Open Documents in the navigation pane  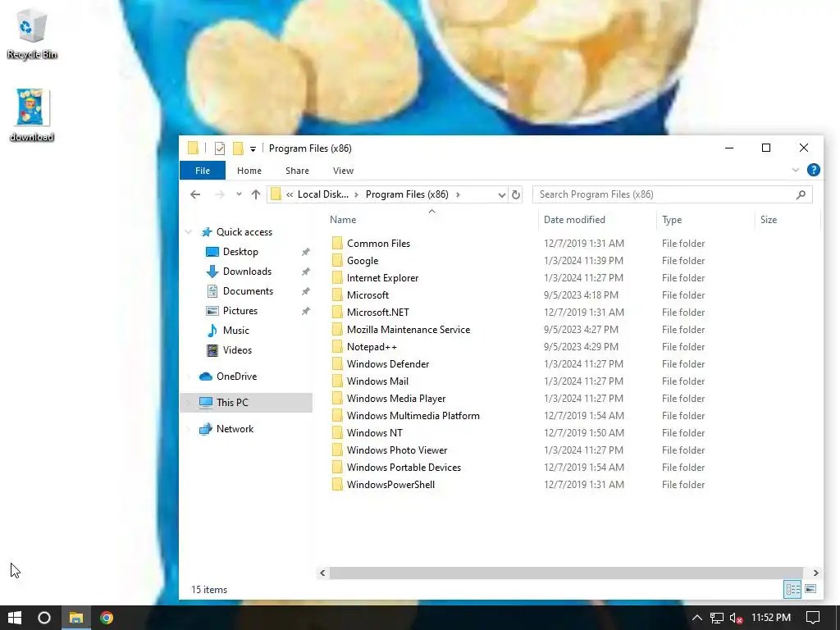(x=248, y=291)
